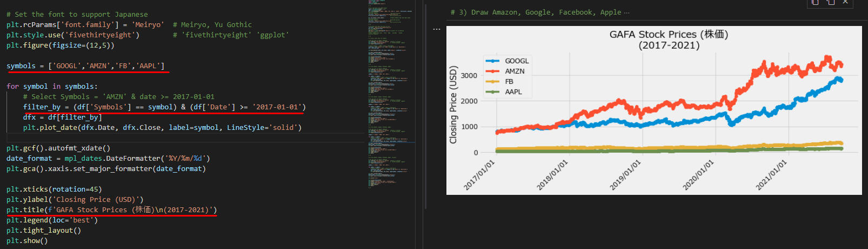Click the 2017/01/01 x-axis tick label

(x=479, y=175)
